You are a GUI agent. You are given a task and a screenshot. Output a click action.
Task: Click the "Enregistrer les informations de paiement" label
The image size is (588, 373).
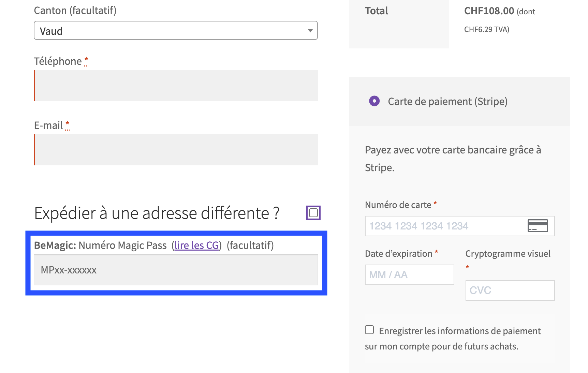coord(459,331)
